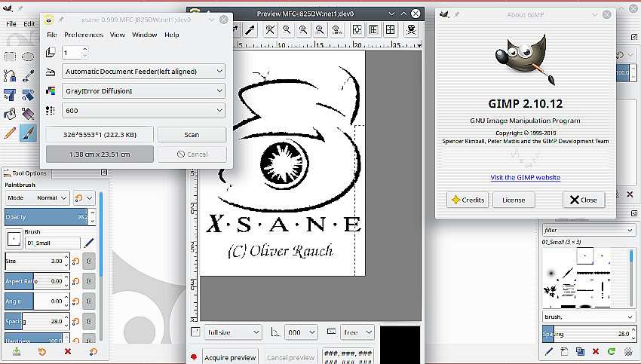Viewport: 641px width, 364px height.
Task: Link Aspect Ratio to brush native toggle
Action: [89, 281]
